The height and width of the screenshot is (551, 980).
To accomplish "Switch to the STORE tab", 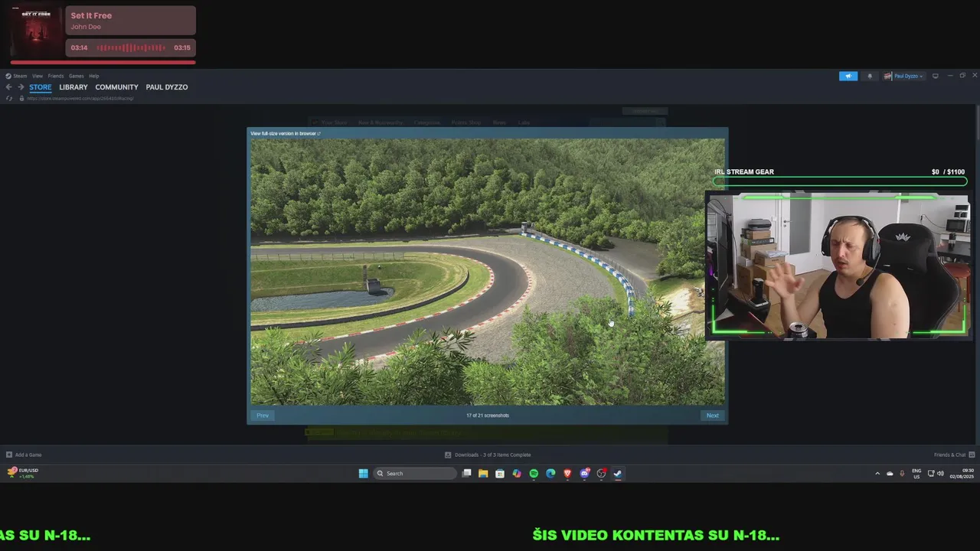I will tap(41, 87).
